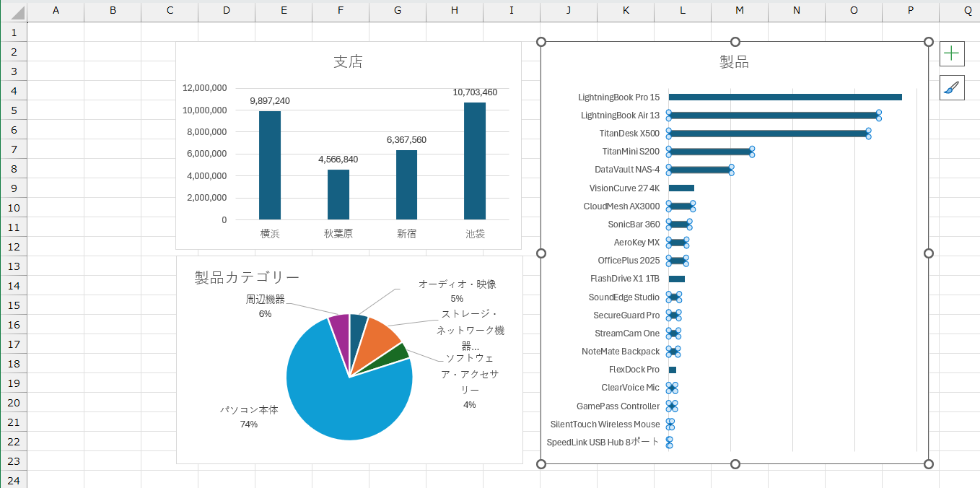
Task: Click the NoteMate Backpack axis label
Action: [x=621, y=352]
